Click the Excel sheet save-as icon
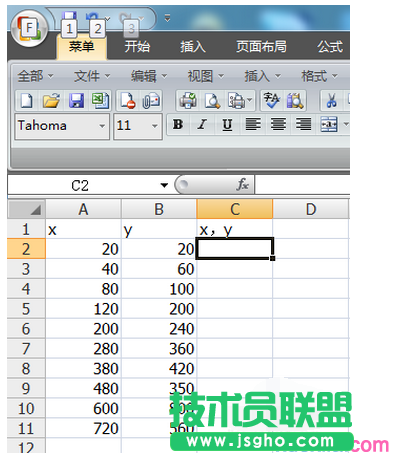 (x=100, y=100)
